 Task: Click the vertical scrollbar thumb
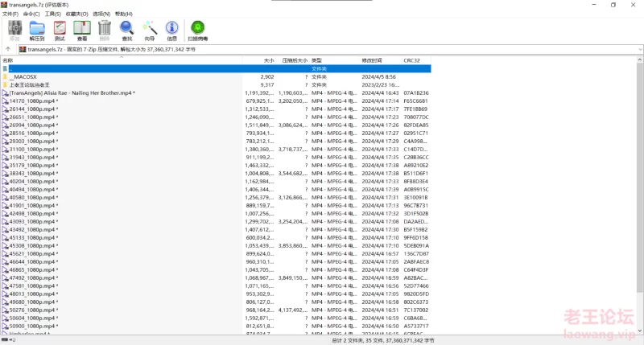[x=640, y=179]
